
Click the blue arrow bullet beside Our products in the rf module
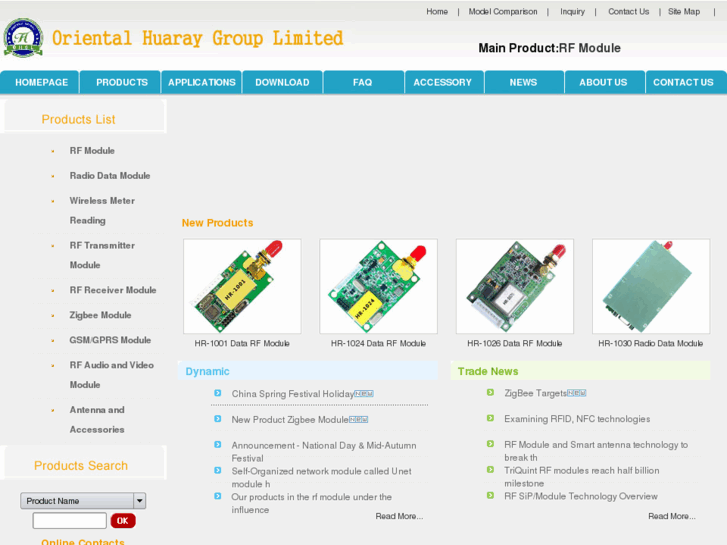point(217,496)
